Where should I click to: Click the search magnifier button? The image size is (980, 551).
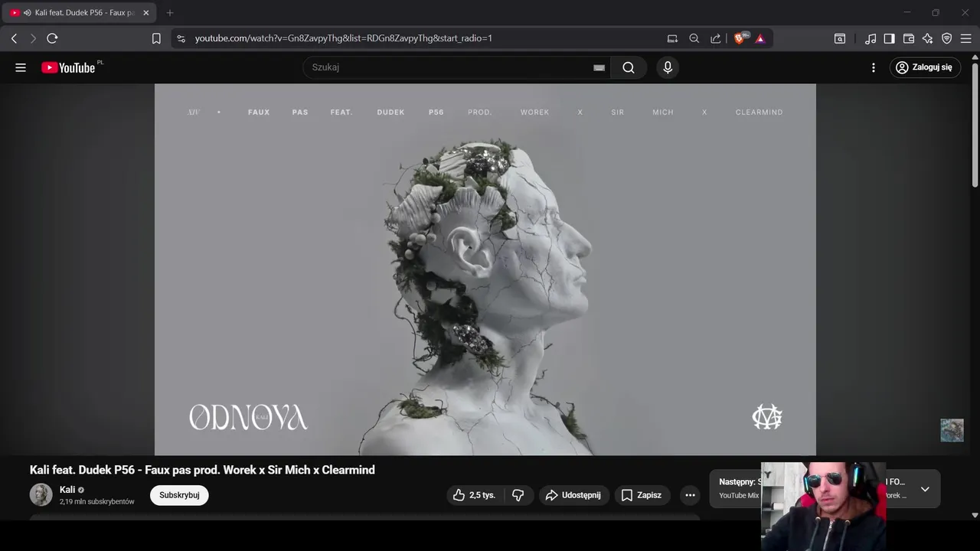click(x=629, y=67)
